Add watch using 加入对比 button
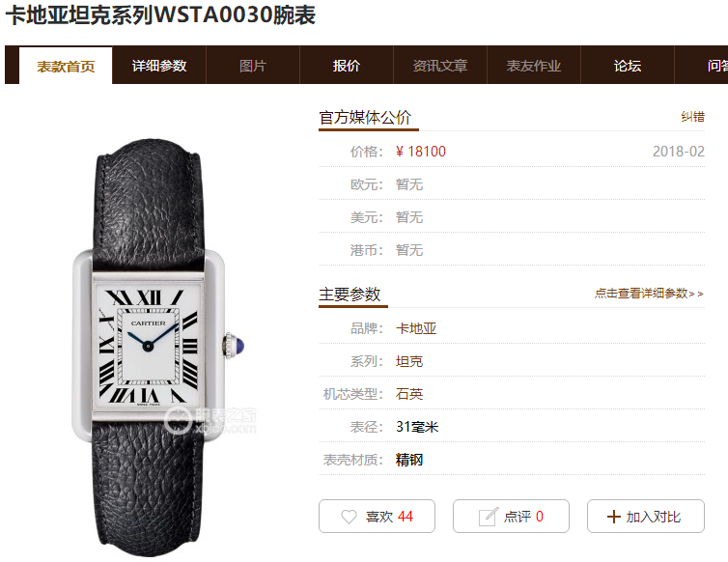728x562 pixels. pyautogui.click(x=646, y=516)
